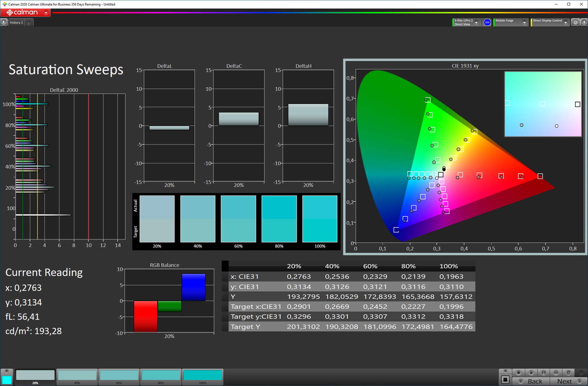Select the 100% saturation swatch in bottom strip
The width and height of the screenshot is (588, 386).
202,377
